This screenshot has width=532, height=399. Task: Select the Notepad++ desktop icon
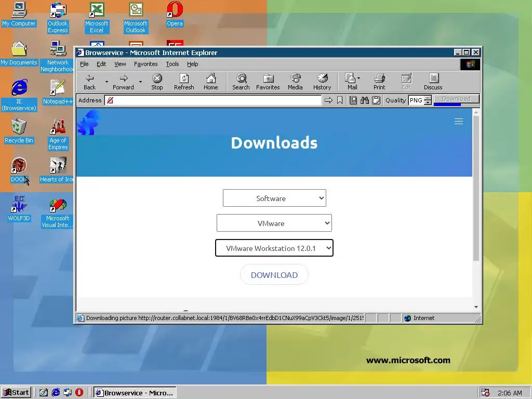coord(58,91)
